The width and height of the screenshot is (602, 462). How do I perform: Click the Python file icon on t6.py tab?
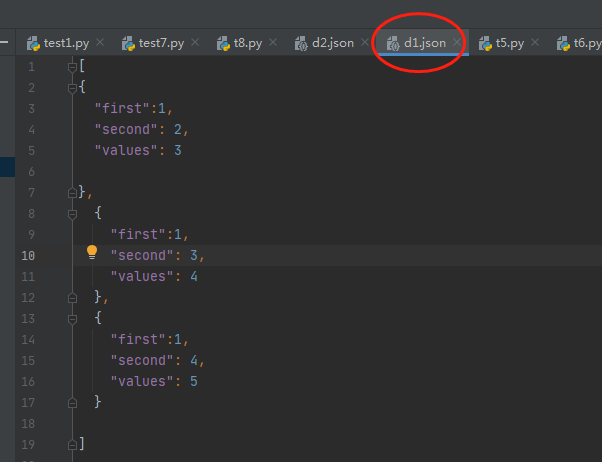[563, 43]
